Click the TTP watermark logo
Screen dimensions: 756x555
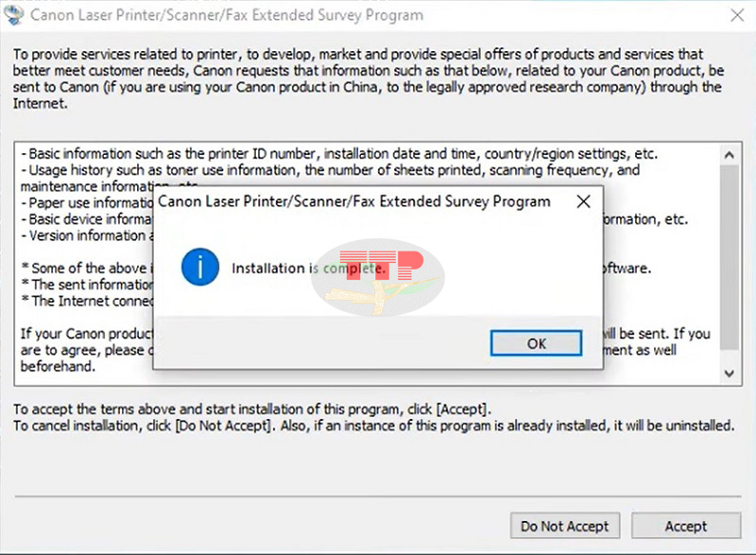(x=377, y=277)
